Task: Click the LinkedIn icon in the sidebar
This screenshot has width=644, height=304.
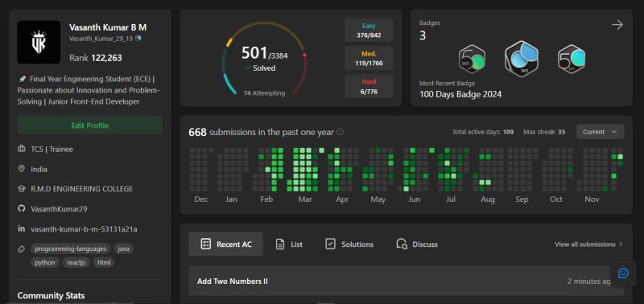Action: click(22, 228)
